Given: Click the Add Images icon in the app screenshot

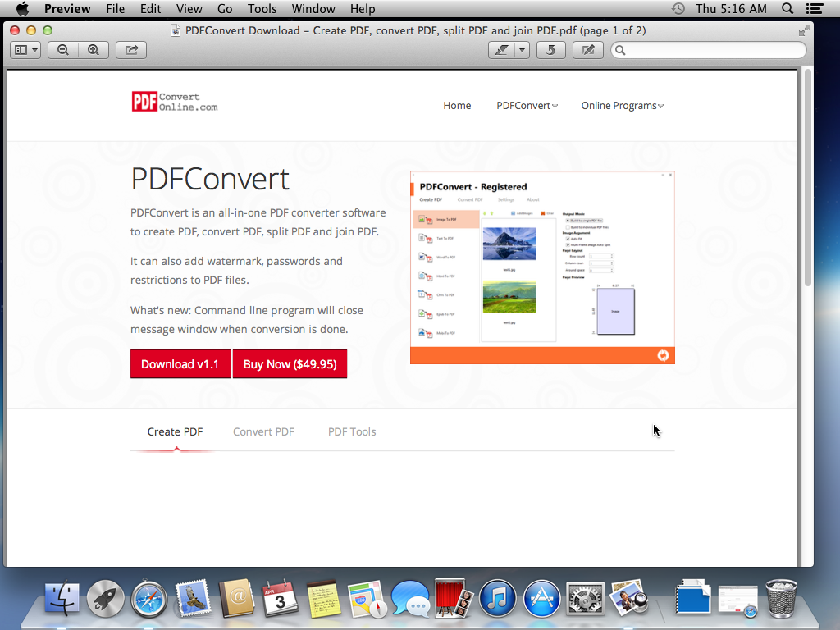Looking at the screenshot, I should point(513,213).
